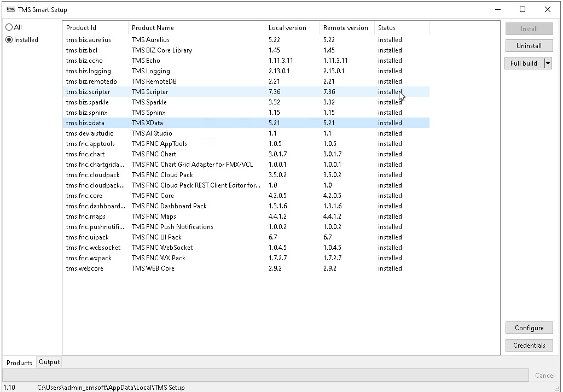Switch to the Output tab
Screen dimensions: 563x392
[49, 362]
